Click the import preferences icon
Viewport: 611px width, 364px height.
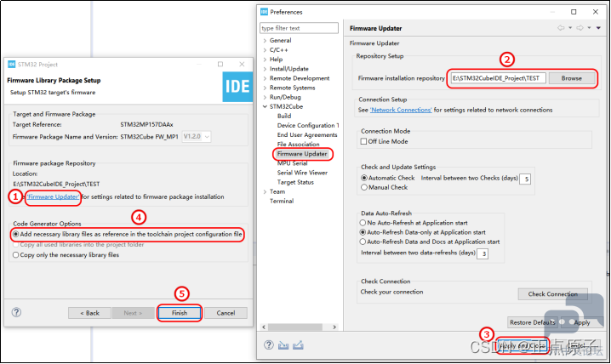click(x=283, y=345)
